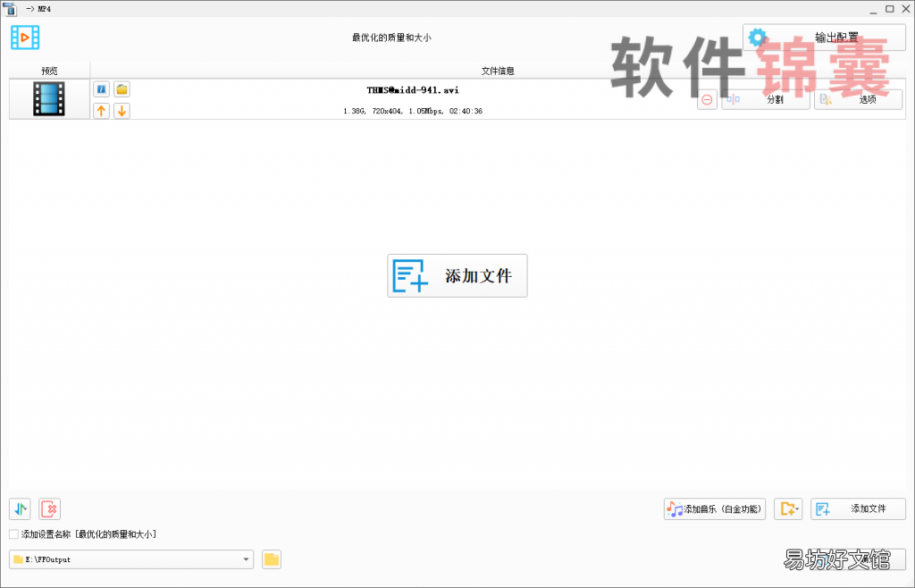Click the 最优化的质量和大小 title text
915x588 pixels.
(x=391, y=38)
